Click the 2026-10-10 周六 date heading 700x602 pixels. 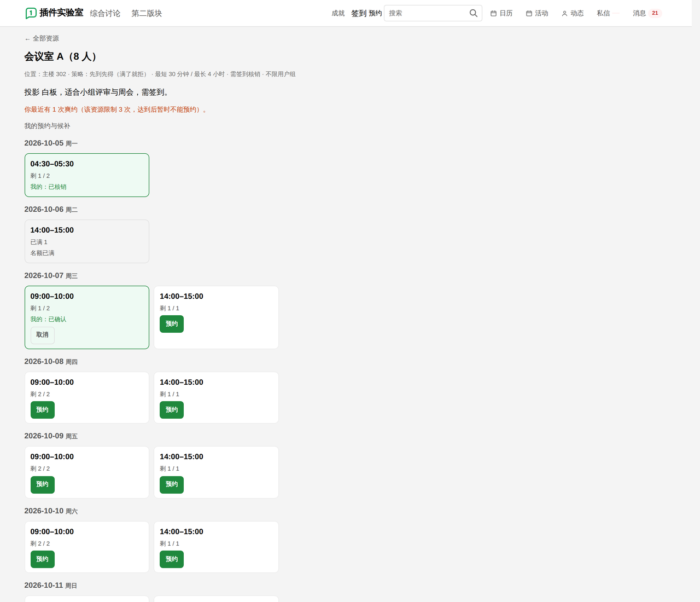51,511
